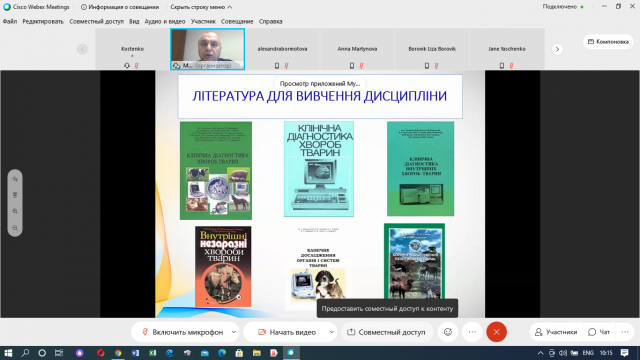
Task: Open the Windows notification center
Action: (x=624, y=353)
